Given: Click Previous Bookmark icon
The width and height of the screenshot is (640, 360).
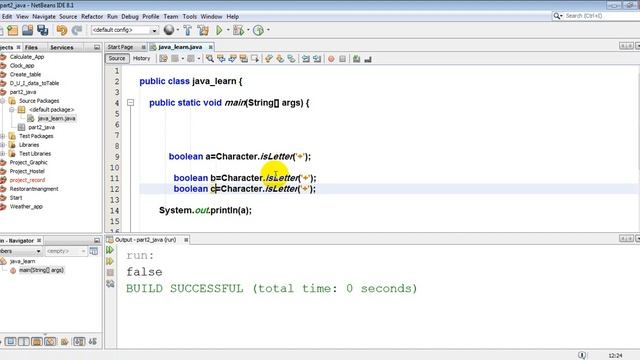Looking at the screenshot, I should point(269,59).
